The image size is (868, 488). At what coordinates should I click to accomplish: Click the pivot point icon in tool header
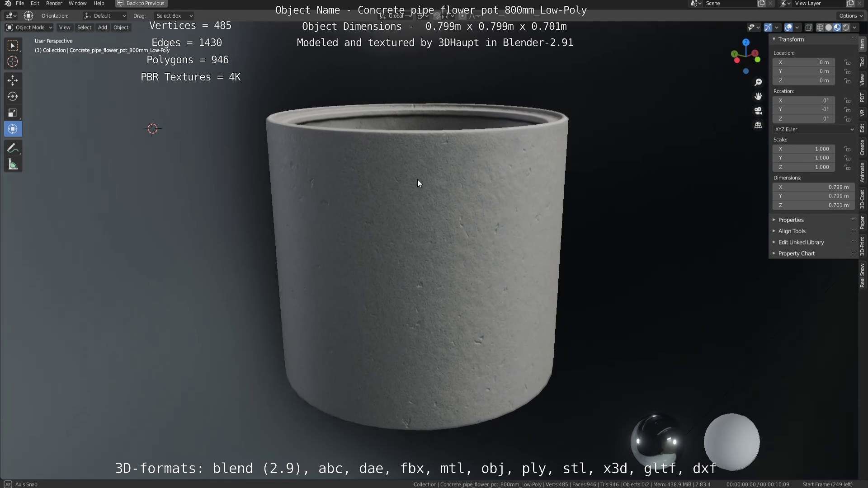422,16
